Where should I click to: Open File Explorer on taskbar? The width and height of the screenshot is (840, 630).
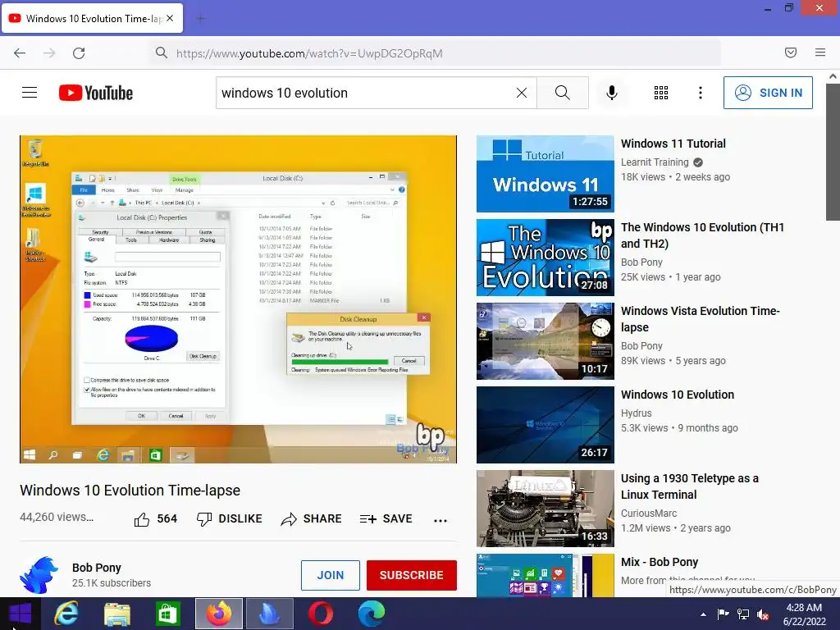pos(116,614)
